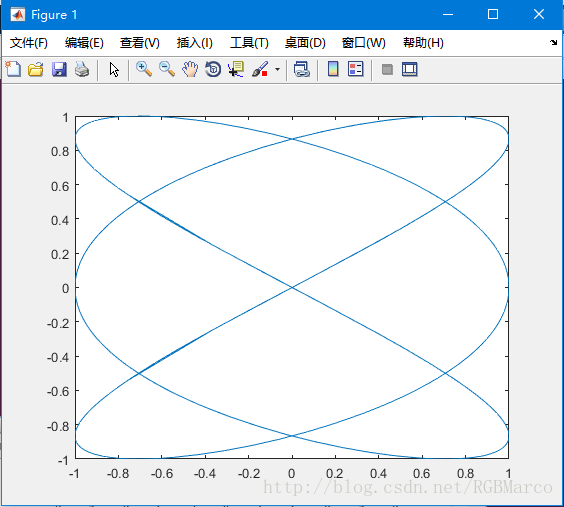Maximize the Figure 1 window

click(x=493, y=14)
